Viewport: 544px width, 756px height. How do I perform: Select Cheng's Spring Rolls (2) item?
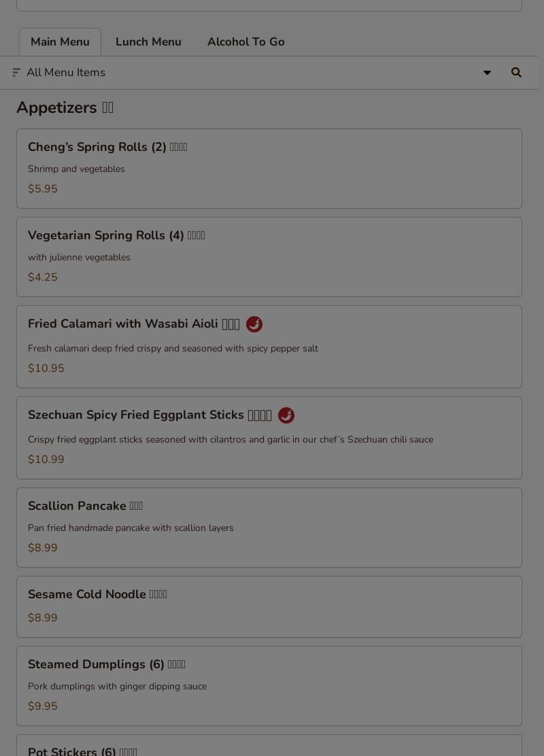[269, 169]
